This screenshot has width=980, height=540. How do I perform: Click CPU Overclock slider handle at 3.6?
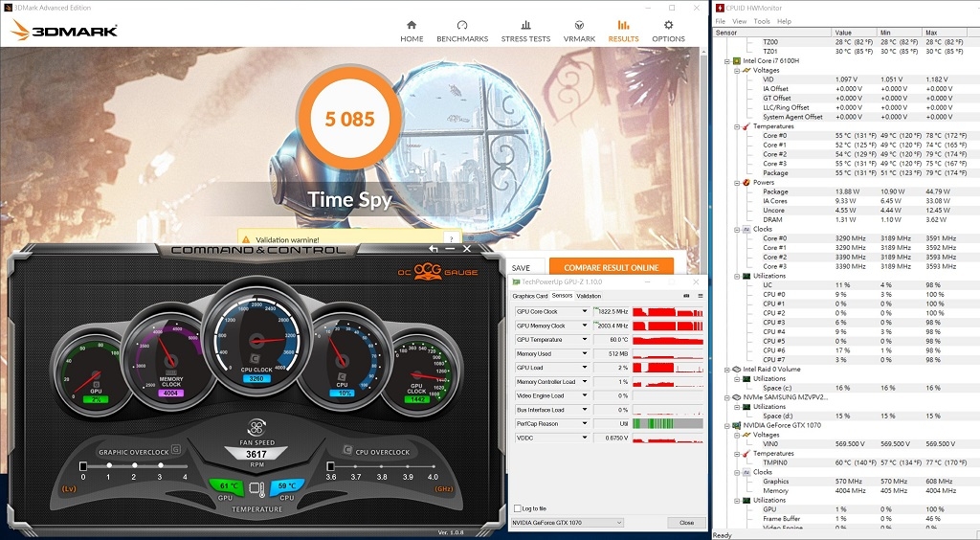(330, 466)
